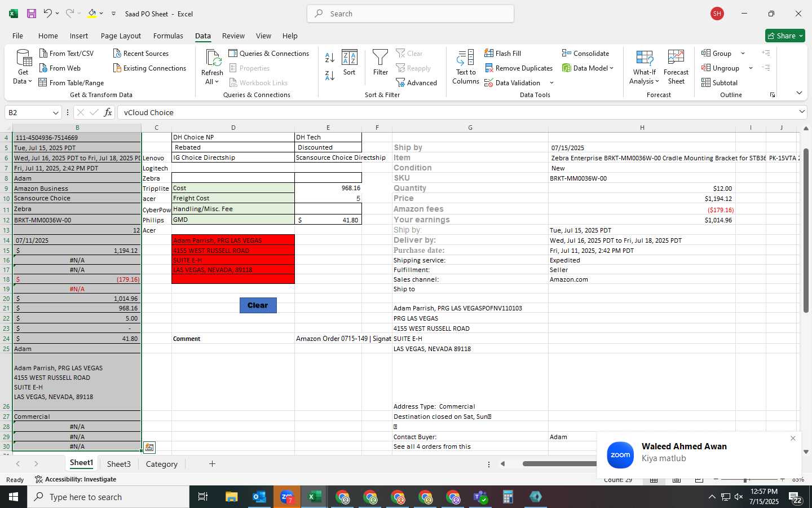Open Advanced filter options
Screen dimensions: 812x508
416,82
